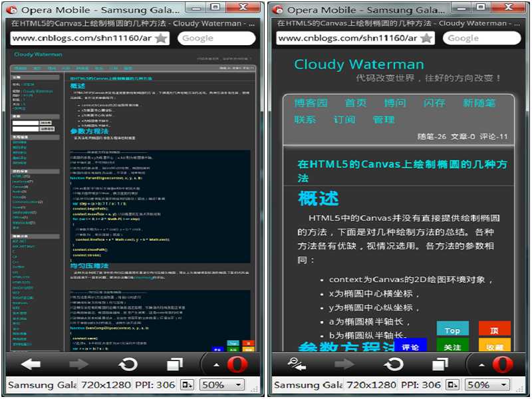Click the blue 评论 button in right window

(x=410, y=345)
